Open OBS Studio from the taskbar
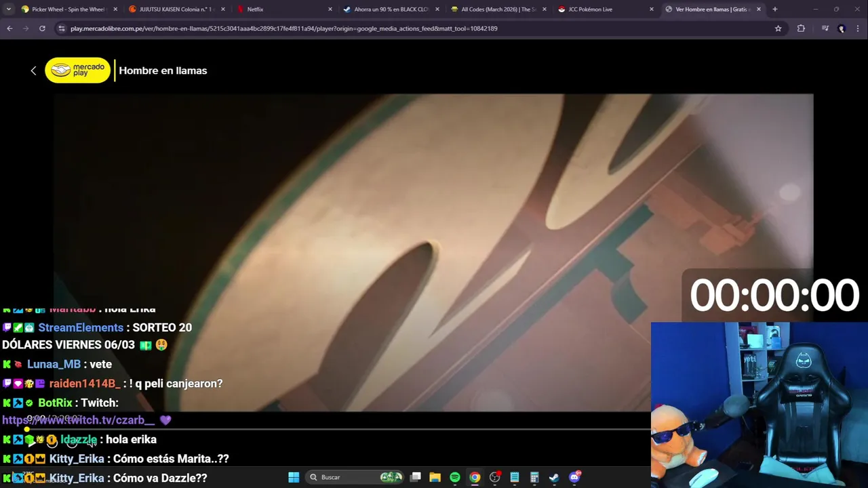This screenshot has height=488, width=868. (495, 477)
